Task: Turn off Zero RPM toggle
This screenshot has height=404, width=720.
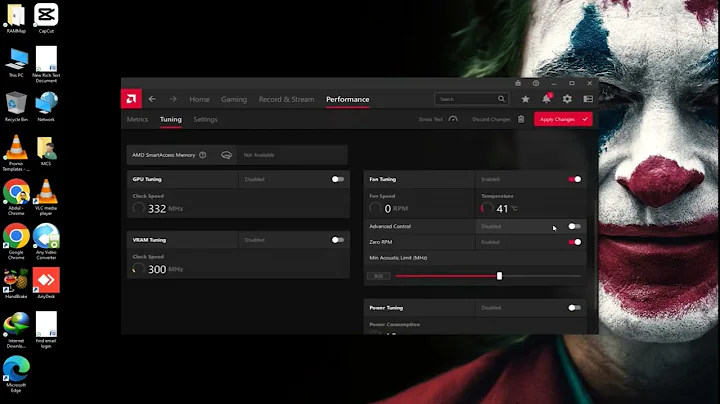Action: [575, 242]
